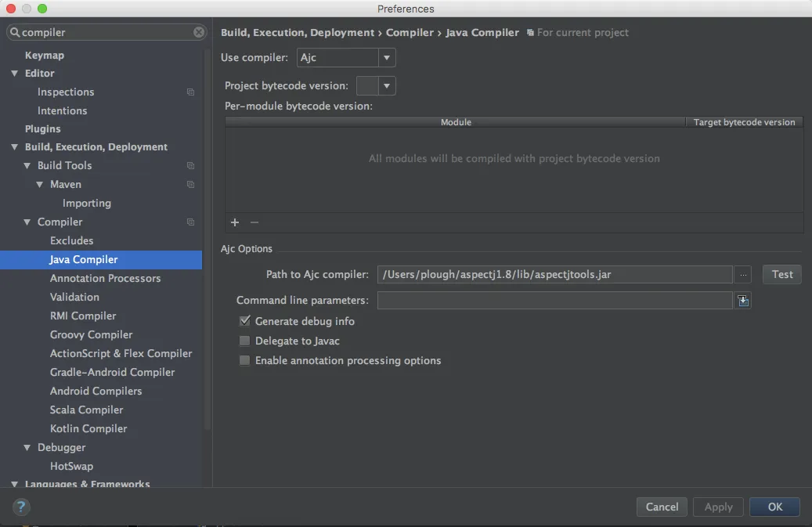Add a per-module bytecode version entry

[x=235, y=222]
